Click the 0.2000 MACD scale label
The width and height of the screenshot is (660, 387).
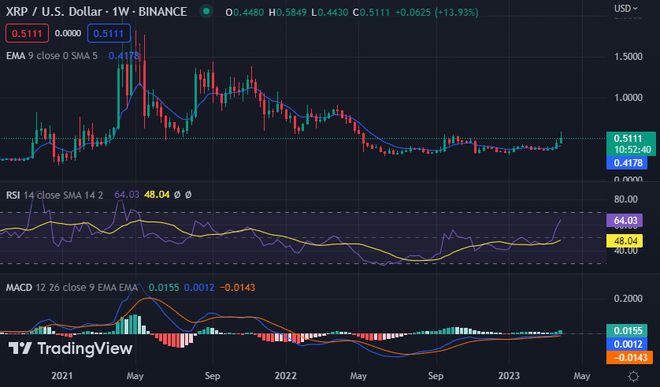pos(628,298)
